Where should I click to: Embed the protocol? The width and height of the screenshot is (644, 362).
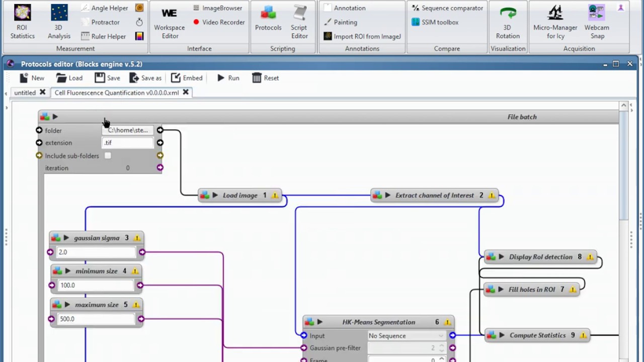[x=187, y=78]
